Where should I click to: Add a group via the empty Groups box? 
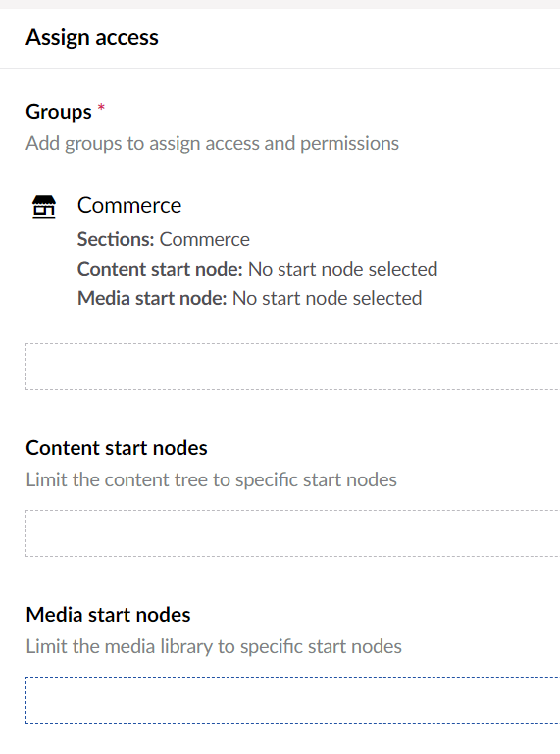[292, 367]
